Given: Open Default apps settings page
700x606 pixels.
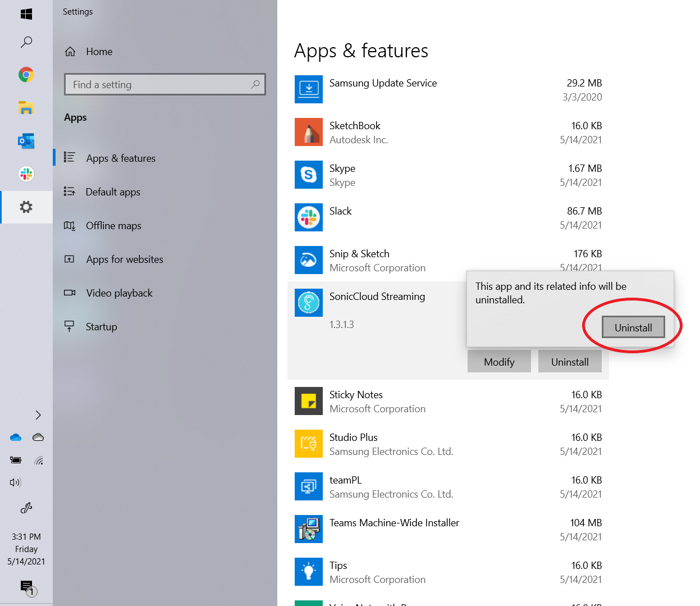Looking at the screenshot, I should coord(113,192).
